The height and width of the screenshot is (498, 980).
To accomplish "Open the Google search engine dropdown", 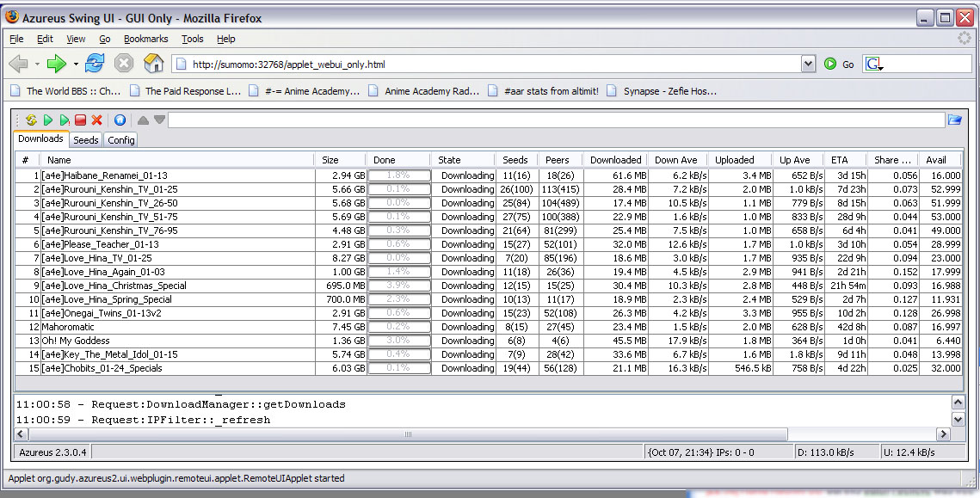I will coord(874,64).
